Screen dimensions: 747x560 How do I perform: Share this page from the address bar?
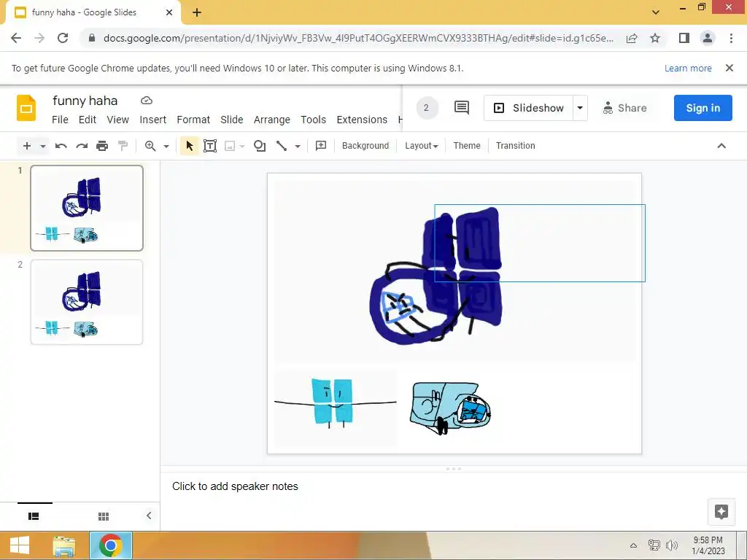click(x=632, y=38)
